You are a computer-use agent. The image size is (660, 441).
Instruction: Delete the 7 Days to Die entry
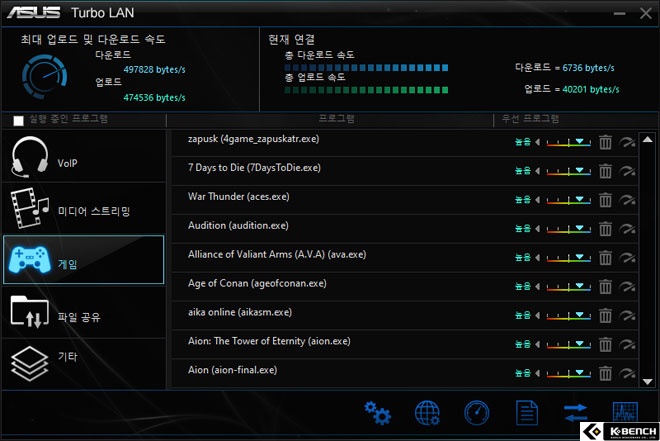[605, 171]
